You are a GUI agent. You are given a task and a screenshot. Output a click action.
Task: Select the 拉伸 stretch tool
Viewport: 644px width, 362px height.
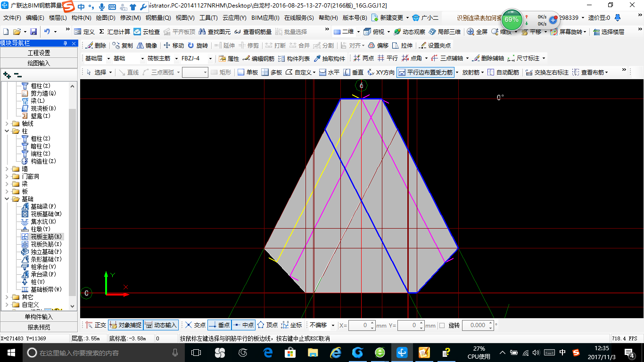click(x=402, y=46)
